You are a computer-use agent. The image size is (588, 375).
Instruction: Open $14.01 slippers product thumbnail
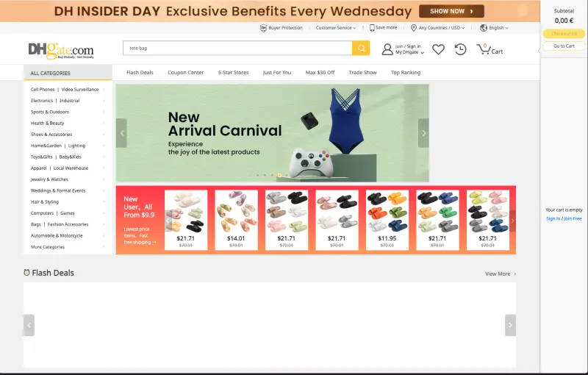pyautogui.click(x=236, y=220)
